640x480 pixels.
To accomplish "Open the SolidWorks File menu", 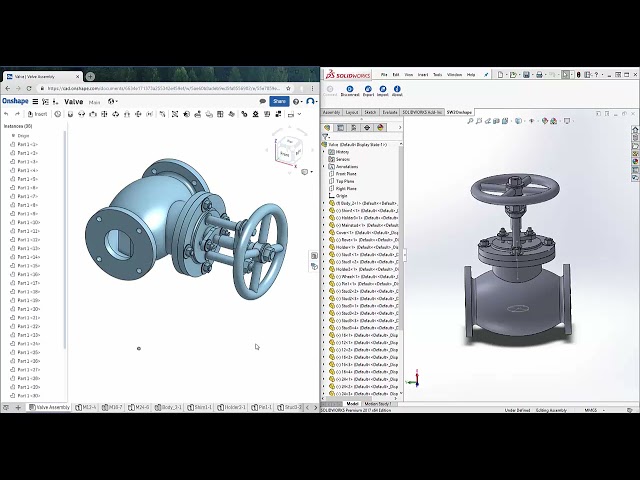I will pyautogui.click(x=384, y=75).
